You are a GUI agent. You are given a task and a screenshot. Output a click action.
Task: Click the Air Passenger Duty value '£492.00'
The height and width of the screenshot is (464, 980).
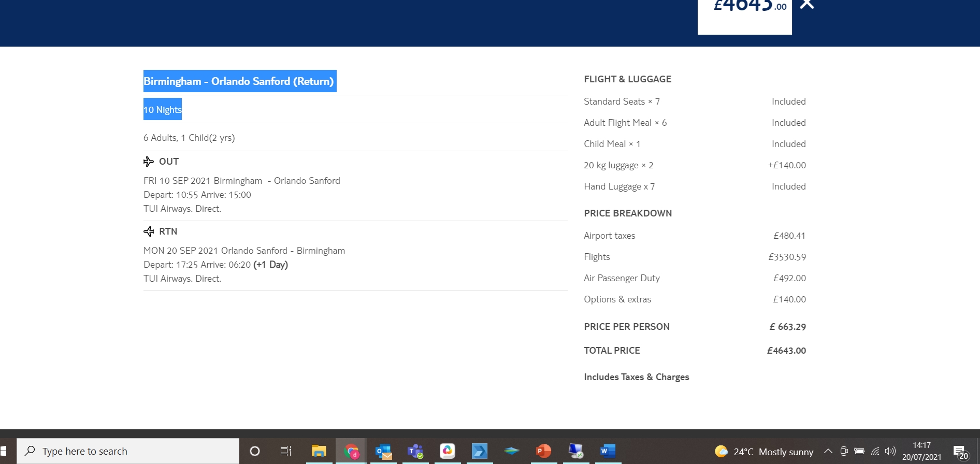(789, 278)
